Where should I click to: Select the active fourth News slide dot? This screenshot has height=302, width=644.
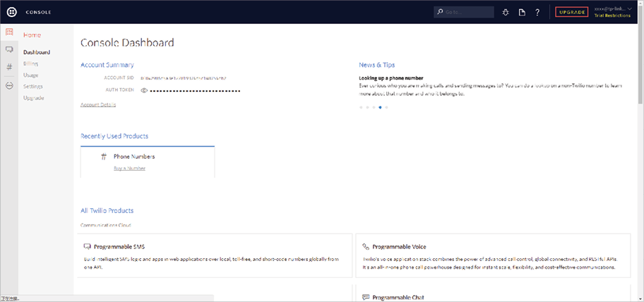pos(380,107)
